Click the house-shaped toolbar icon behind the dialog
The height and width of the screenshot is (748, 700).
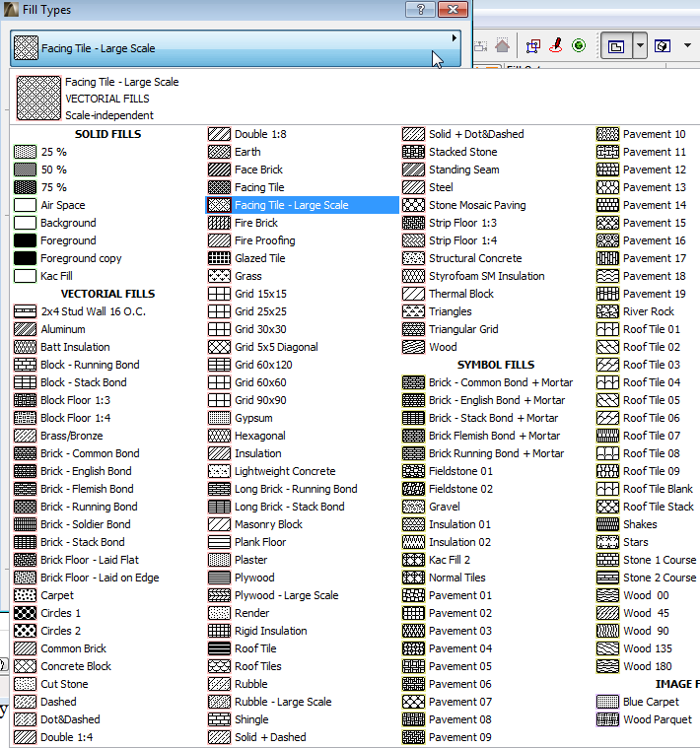point(502,45)
